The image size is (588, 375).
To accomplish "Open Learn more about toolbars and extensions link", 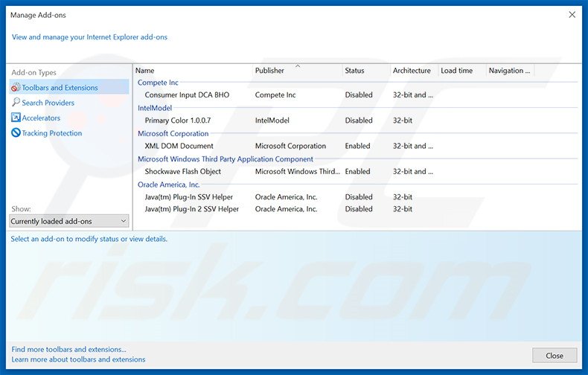I will (78, 359).
